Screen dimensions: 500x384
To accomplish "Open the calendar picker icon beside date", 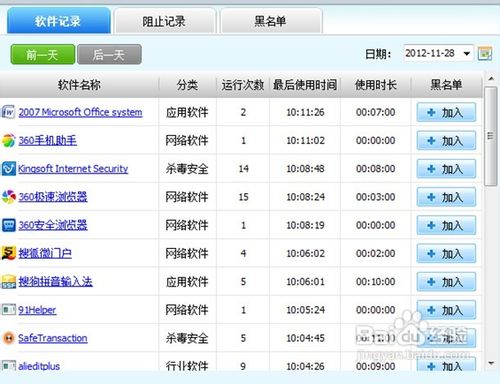I will (485, 53).
